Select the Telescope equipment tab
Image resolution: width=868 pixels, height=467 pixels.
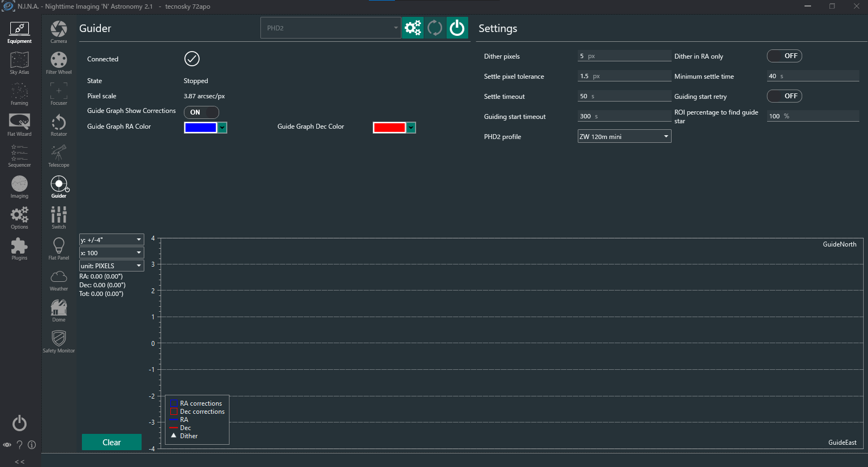point(59,156)
